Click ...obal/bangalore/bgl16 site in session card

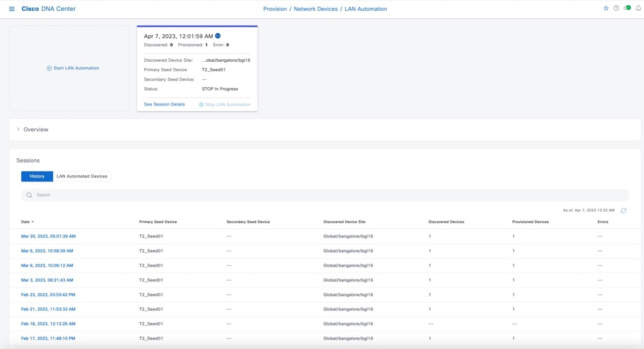[x=226, y=60]
